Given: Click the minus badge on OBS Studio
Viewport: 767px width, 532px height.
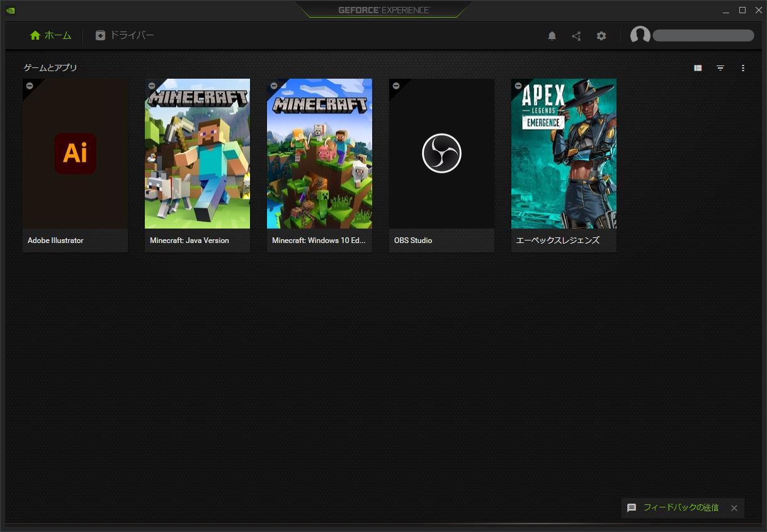Looking at the screenshot, I should (395, 86).
